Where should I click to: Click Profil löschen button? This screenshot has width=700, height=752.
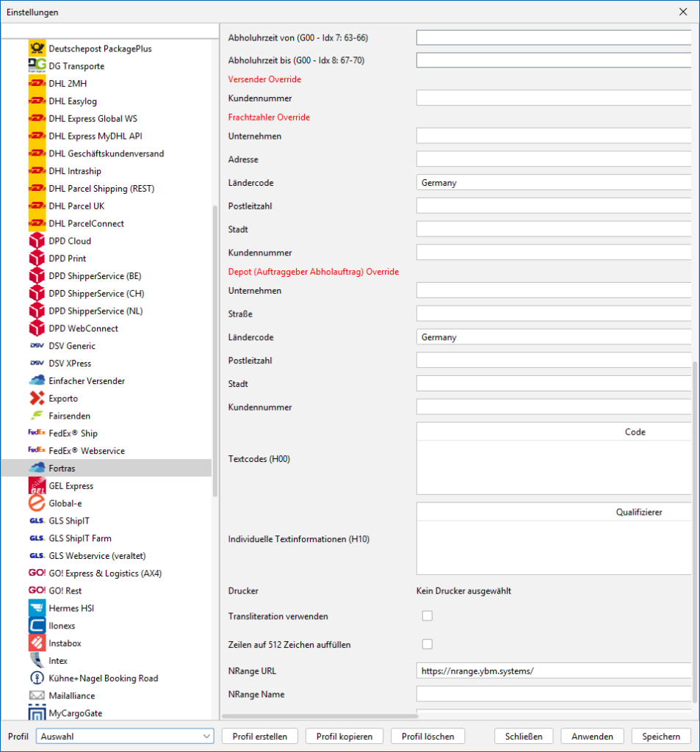(428, 736)
